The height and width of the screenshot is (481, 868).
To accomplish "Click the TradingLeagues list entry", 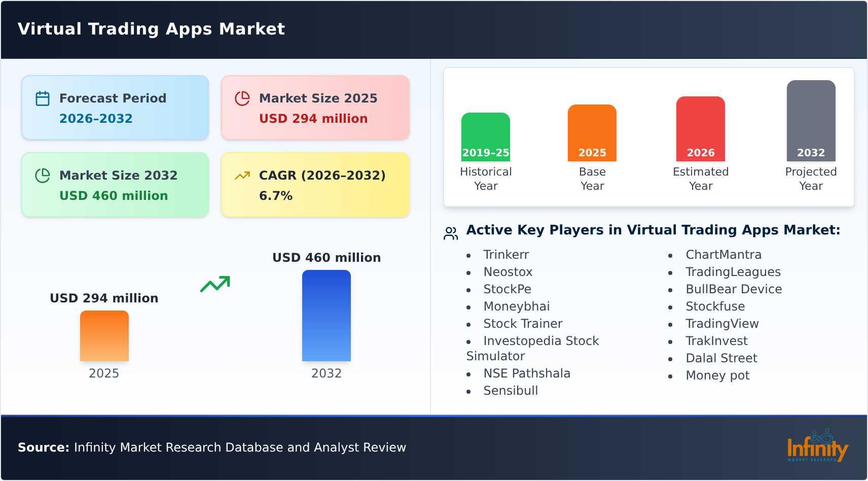I will tap(733, 272).
